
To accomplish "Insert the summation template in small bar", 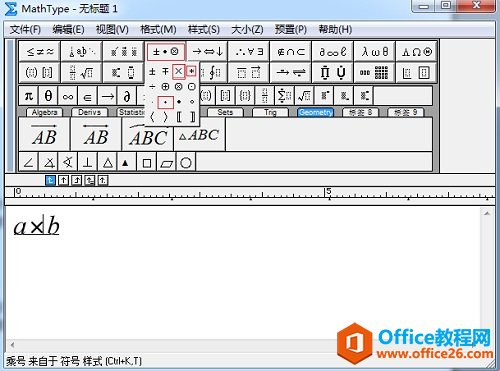I will pos(284,96).
